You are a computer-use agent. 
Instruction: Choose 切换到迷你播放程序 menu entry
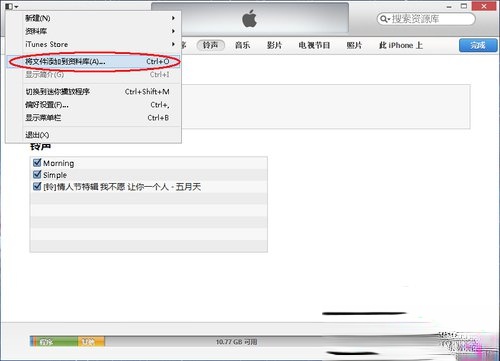(x=94, y=91)
